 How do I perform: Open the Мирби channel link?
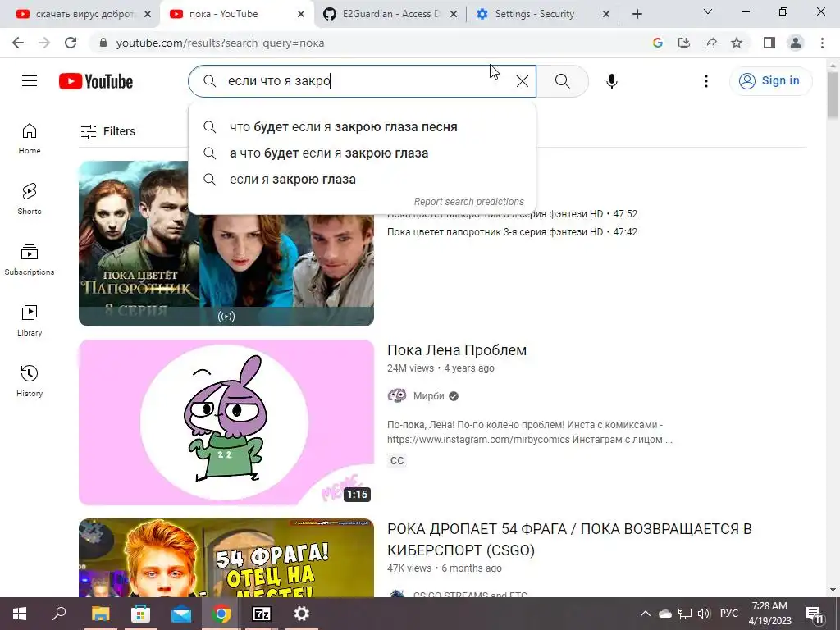(428, 396)
